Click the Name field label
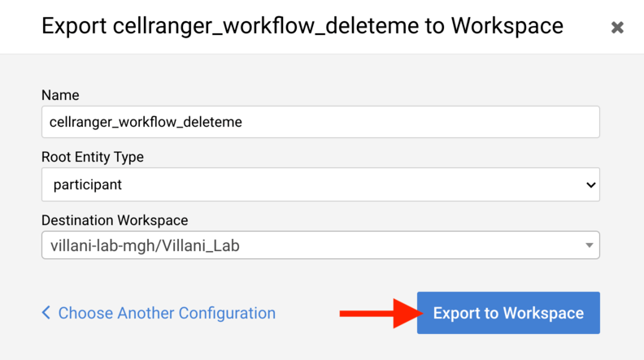The width and height of the screenshot is (644, 360). (x=60, y=95)
